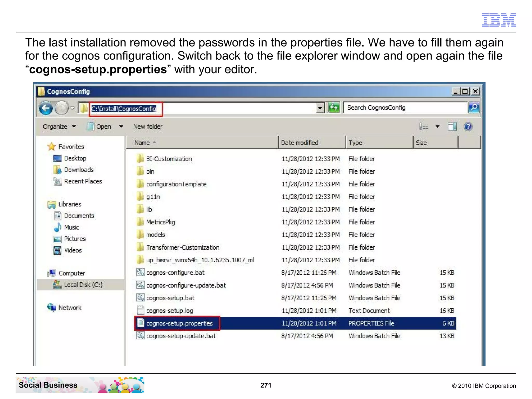Click the configurationTemplate folder icon
This screenshot has width=532, height=399.
[140, 184]
